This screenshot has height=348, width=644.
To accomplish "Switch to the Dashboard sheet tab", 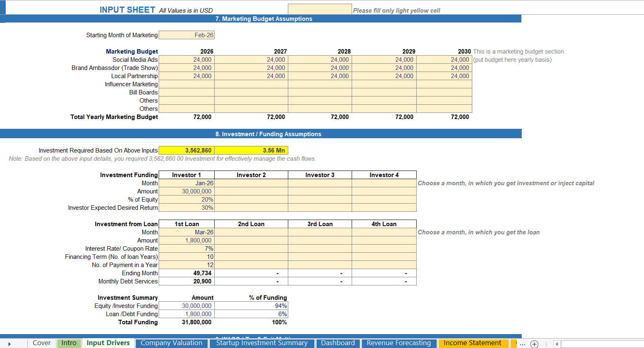I will [x=338, y=343].
